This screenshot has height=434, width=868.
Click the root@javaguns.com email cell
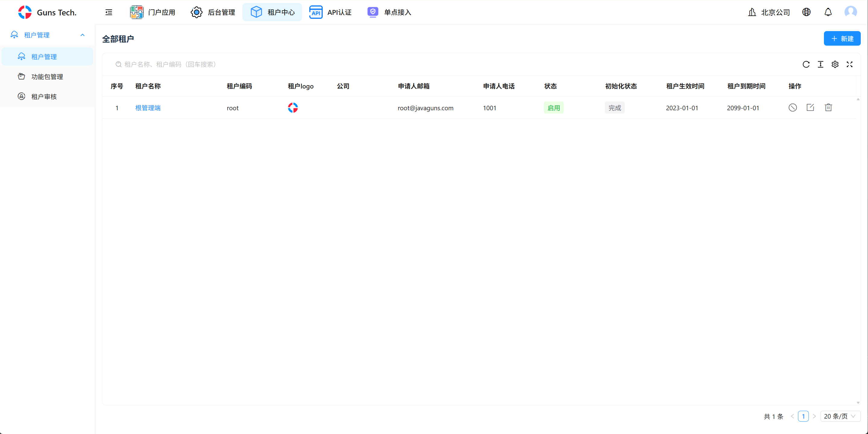[x=426, y=108]
